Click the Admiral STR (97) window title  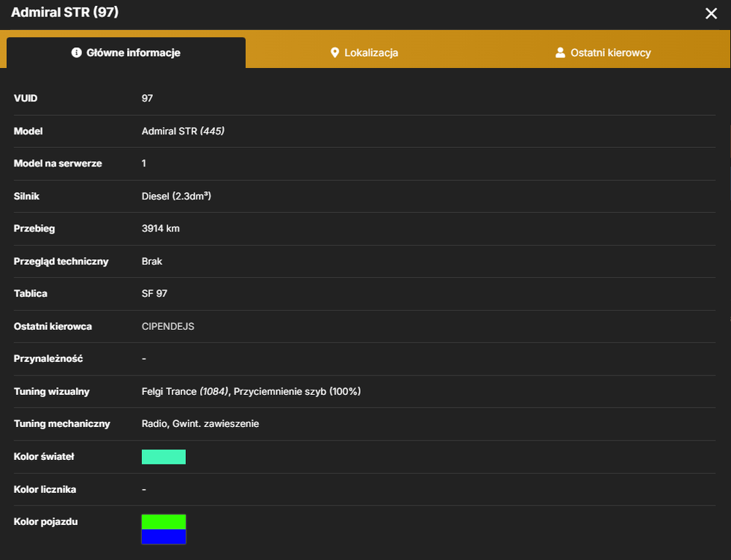point(65,12)
